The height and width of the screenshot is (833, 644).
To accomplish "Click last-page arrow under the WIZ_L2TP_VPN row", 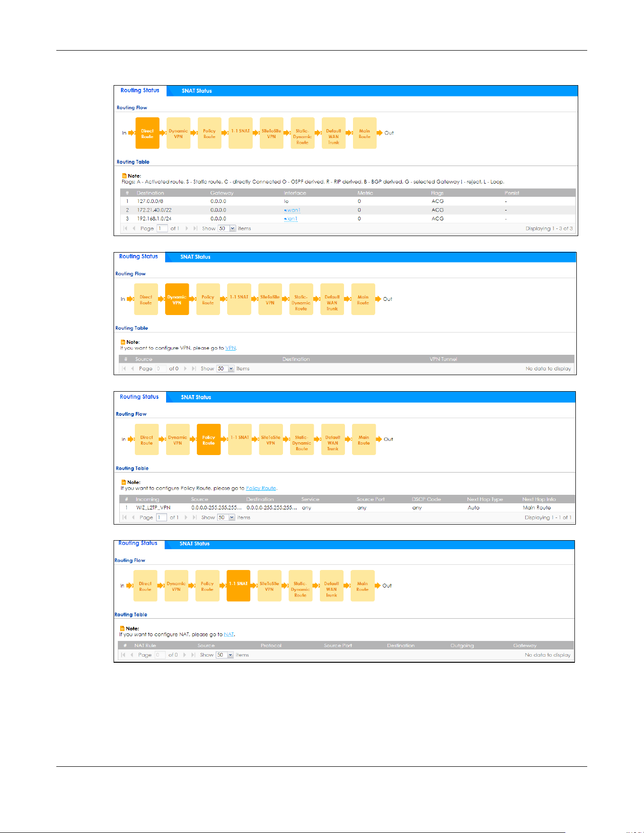I will point(194,518).
